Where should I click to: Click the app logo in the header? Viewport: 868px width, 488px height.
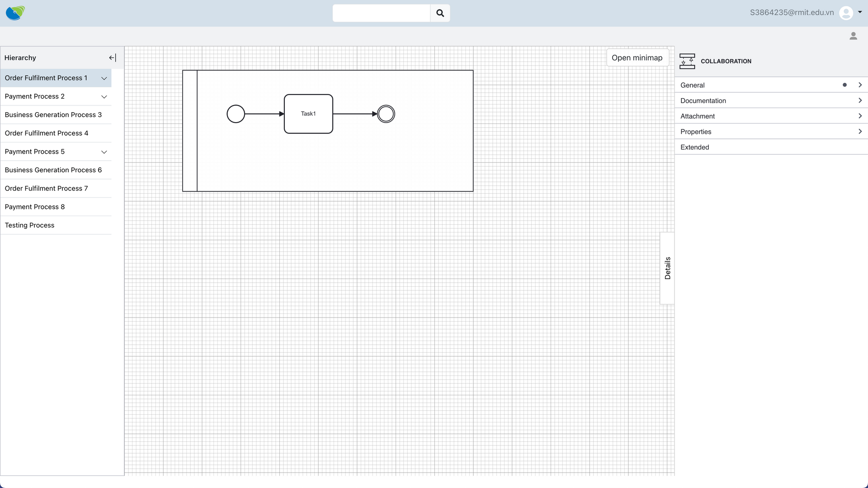point(15,13)
